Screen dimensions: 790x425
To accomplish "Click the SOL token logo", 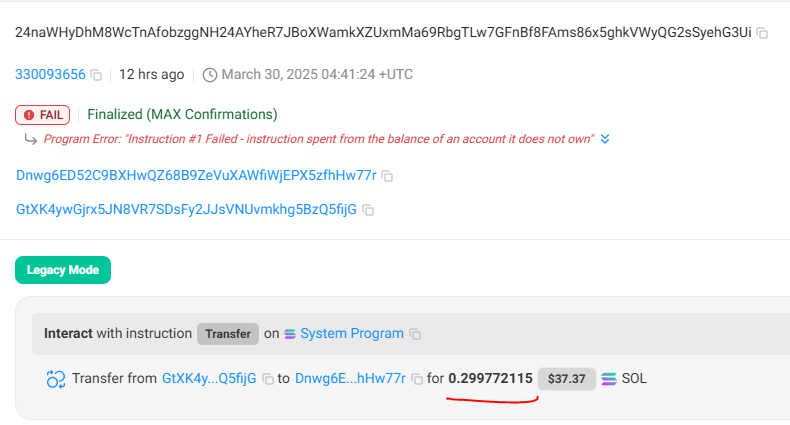I will 609,379.
